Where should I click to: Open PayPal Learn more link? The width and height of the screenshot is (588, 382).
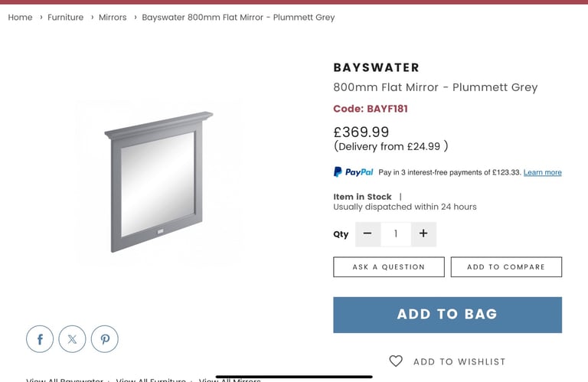pos(542,173)
